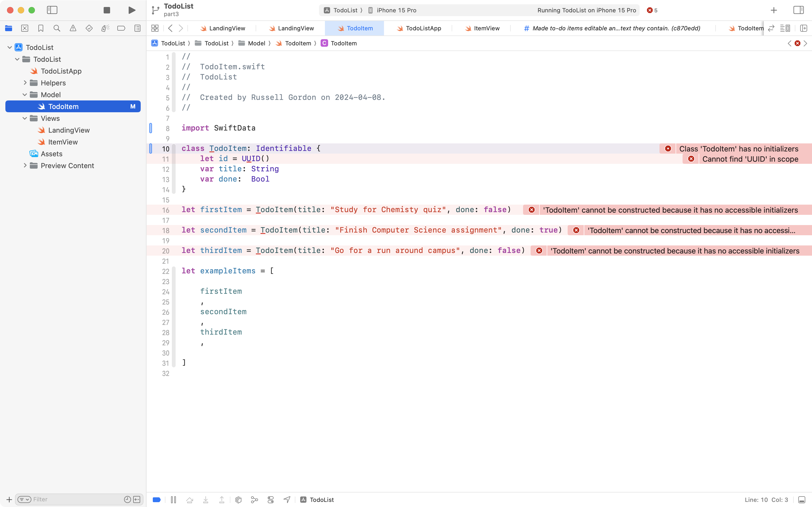This screenshot has width=812, height=507.
Task: Toggle the right inspector panel
Action: tap(798, 10)
